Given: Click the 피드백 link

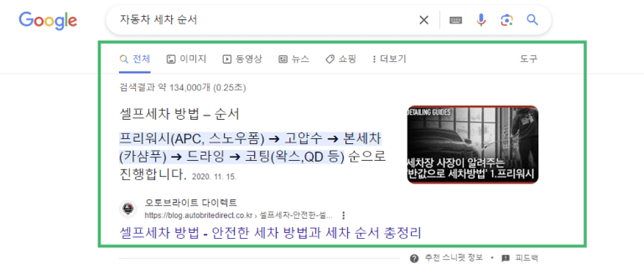Looking at the screenshot, I should pos(521,258).
